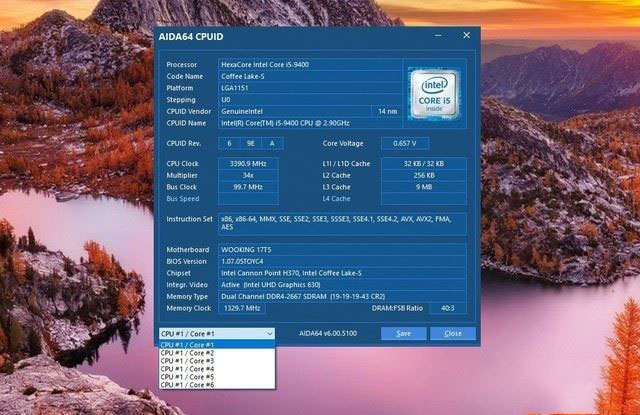The image size is (640, 415).
Task: Minimize the AIDA64 CPUID window
Action: (x=439, y=35)
